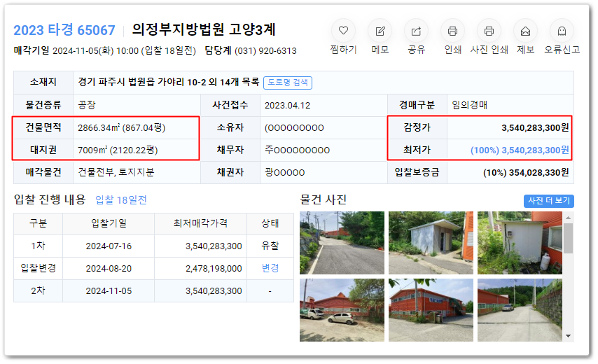This screenshot has height=364, width=598.
Task: Click the 건물전부, 토지지분 sale item value
Action: (116, 172)
